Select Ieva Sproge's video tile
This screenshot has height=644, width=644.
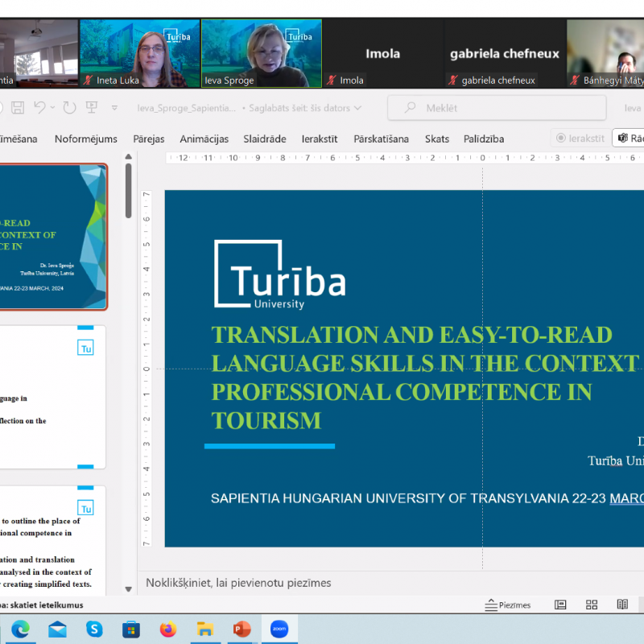pos(261,53)
